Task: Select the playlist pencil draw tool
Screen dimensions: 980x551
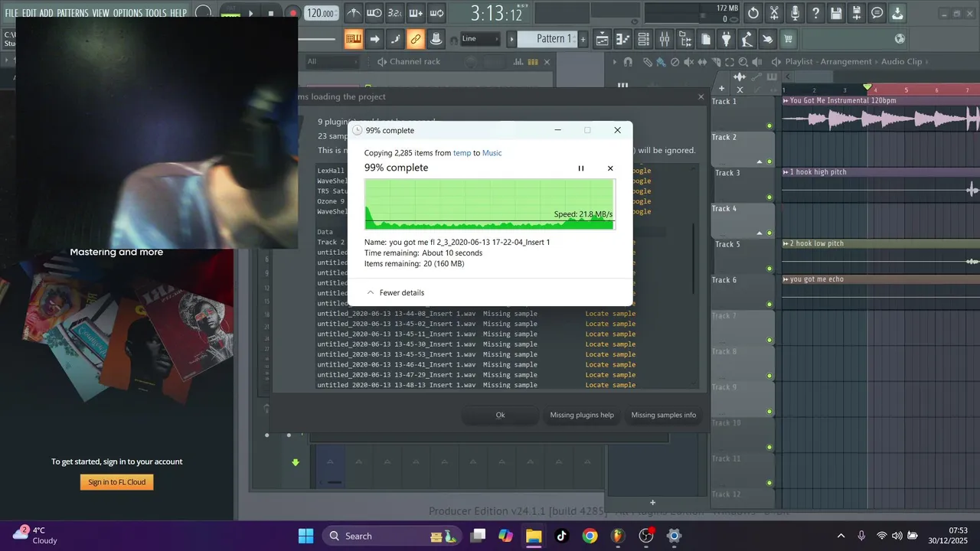Action: coord(648,62)
